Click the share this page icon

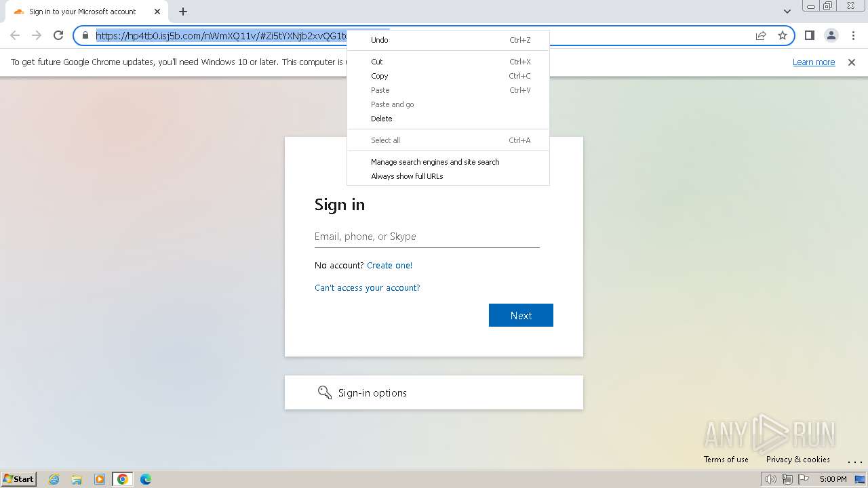(x=761, y=35)
